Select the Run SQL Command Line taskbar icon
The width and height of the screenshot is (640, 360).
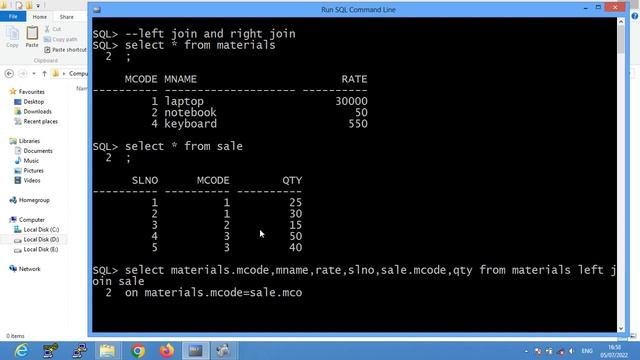(x=195, y=351)
